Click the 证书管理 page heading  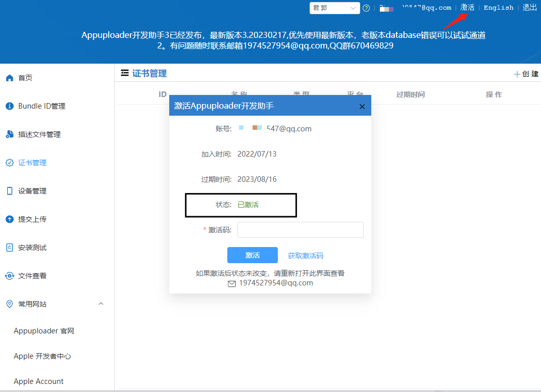[150, 74]
